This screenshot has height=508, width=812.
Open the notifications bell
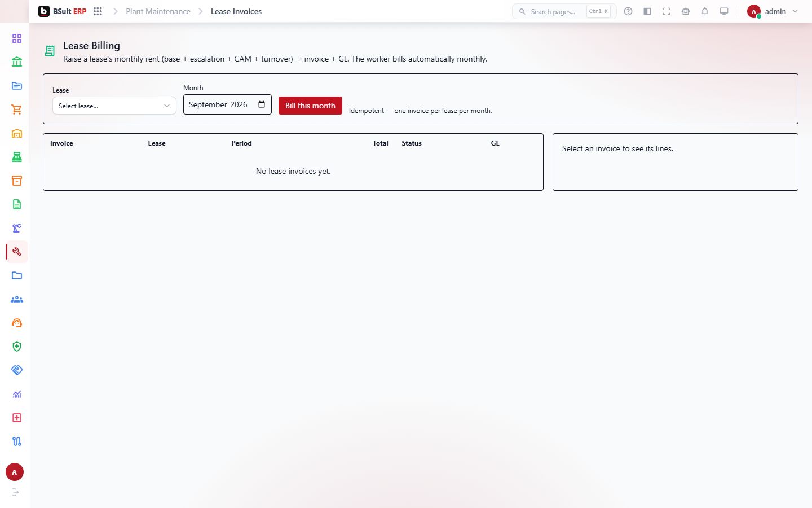[705, 11]
